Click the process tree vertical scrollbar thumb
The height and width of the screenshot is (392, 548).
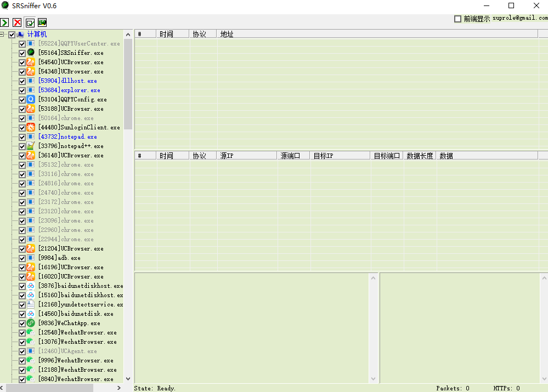128,84
